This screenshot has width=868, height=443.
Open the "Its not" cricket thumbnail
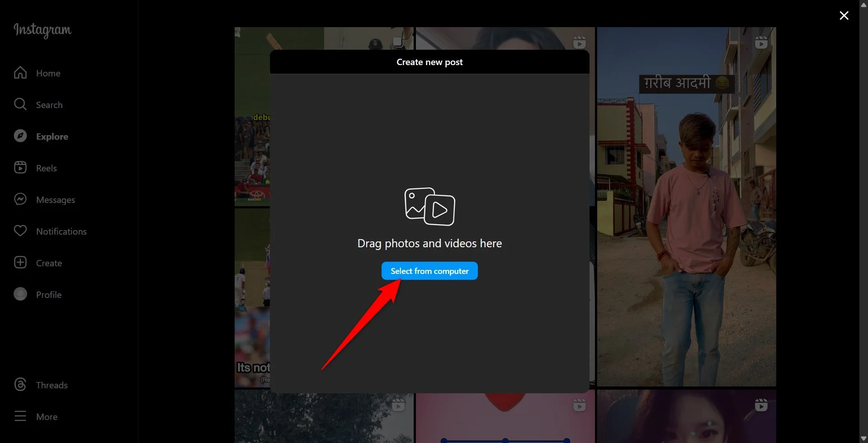[252, 297]
